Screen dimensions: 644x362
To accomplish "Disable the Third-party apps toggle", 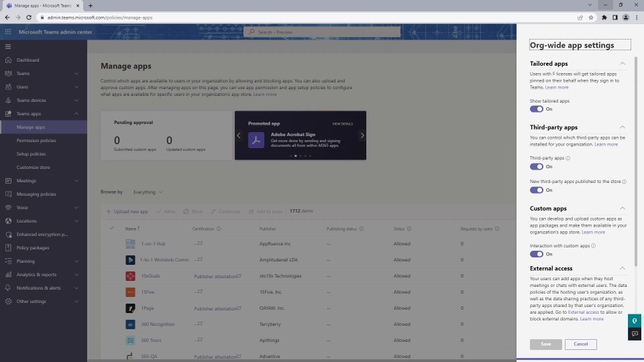I will (x=537, y=166).
